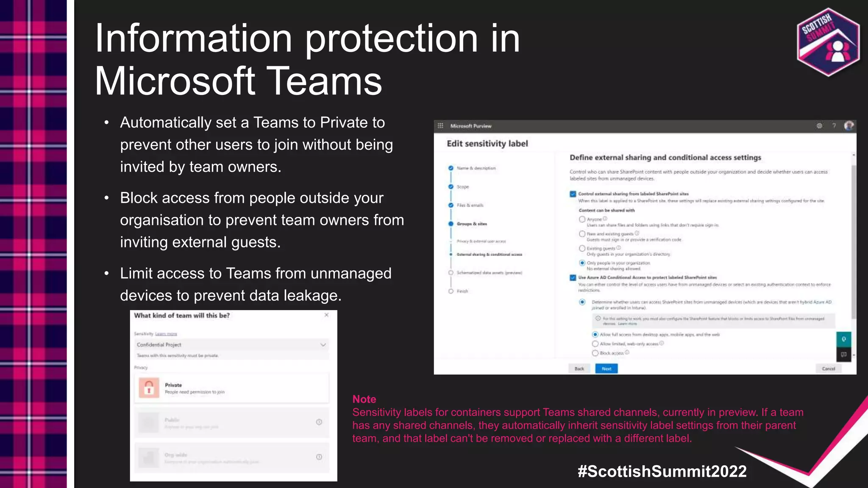Click info icon on the Public team row
The width and height of the screenshot is (868, 488).
click(319, 422)
